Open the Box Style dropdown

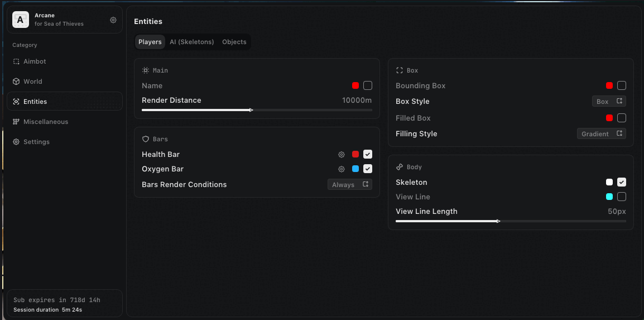coord(609,102)
